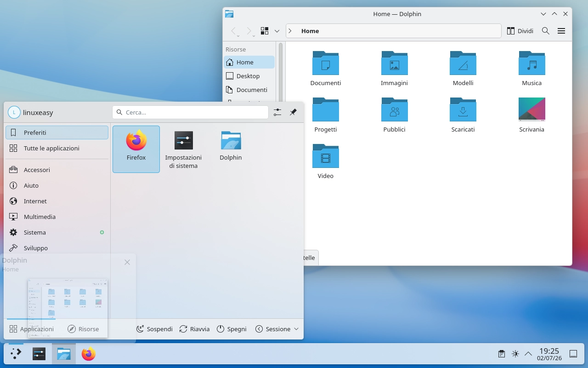This screenshot has width=588, height=368.
Task: Show hidden system tray icons arrow
Action: click(x=528, y=354)
